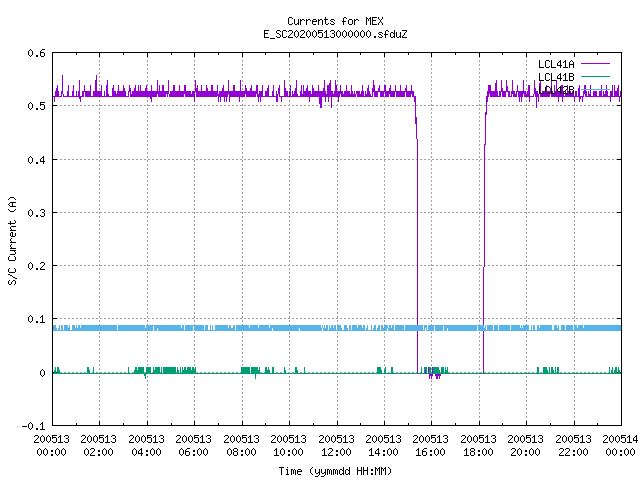
Task: Click the LCL41B legend label
Action: click(556, 77)
